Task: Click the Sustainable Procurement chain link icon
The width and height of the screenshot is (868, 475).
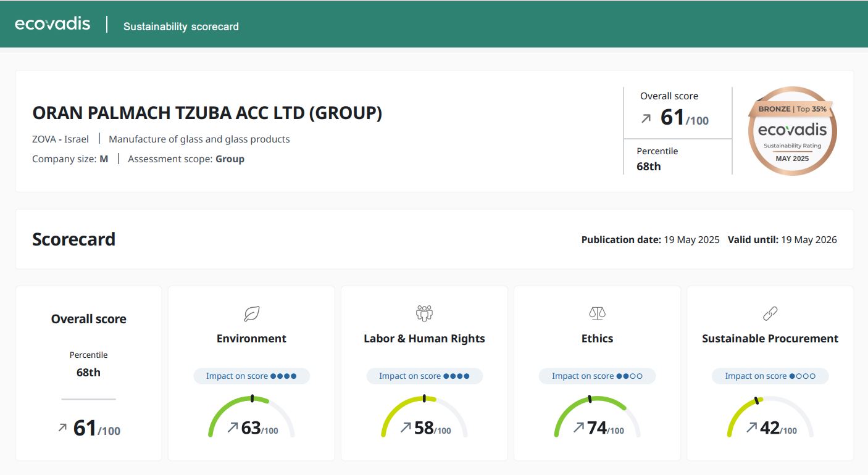Action: [770, 314]
